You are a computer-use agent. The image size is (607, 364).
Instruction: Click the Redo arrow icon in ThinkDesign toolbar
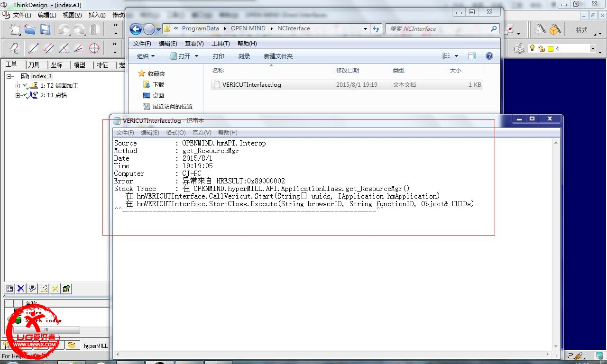coord(79,29)
